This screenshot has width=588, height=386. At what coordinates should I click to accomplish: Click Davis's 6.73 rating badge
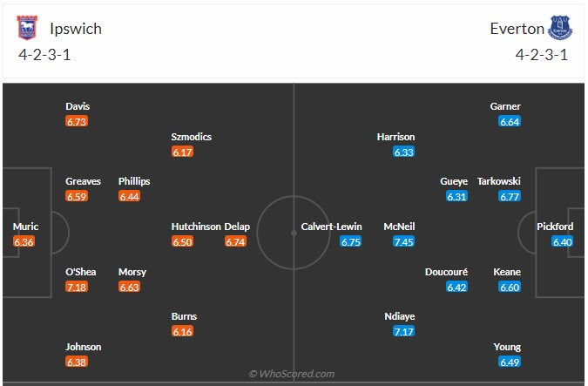(77, 121)
